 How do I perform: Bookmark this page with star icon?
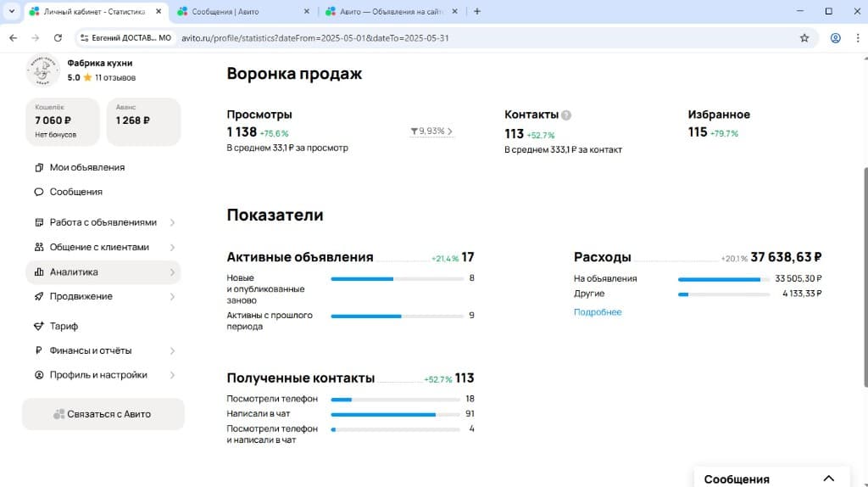click(x=804, y=38)
